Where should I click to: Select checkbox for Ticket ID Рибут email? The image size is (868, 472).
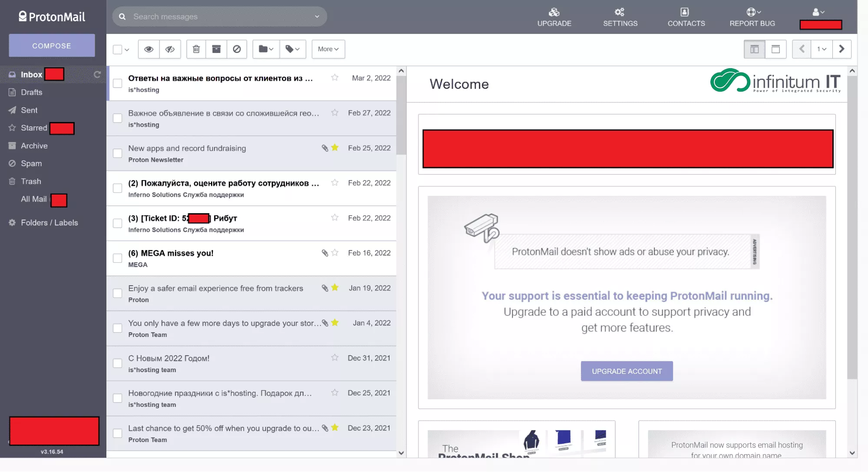[117, 223]
